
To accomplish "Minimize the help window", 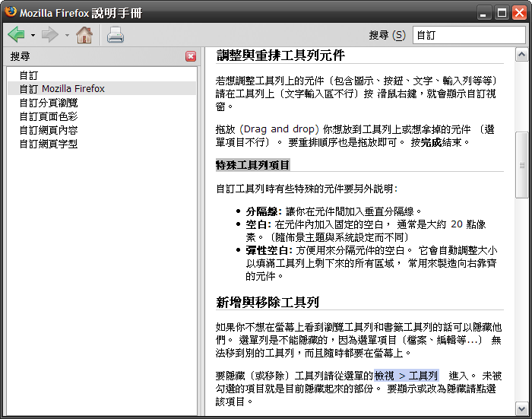I will pyautogui.click(x=484, y=13).
